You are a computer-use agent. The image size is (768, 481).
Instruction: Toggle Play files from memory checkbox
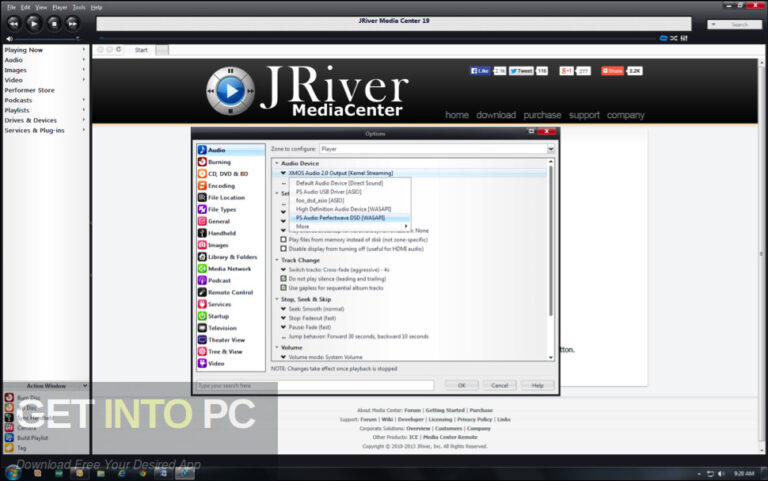point(283,240)
